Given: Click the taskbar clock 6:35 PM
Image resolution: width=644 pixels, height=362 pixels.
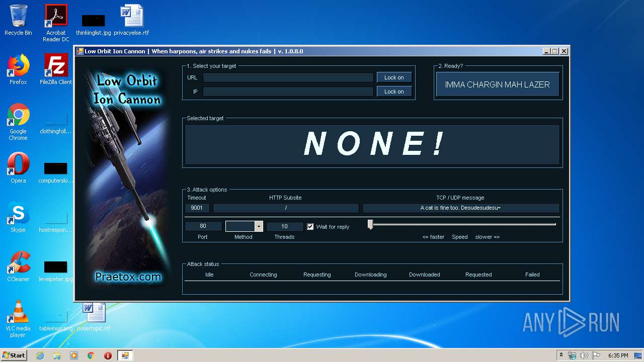Looking at the screenshot, I should (x=618, y=355).
